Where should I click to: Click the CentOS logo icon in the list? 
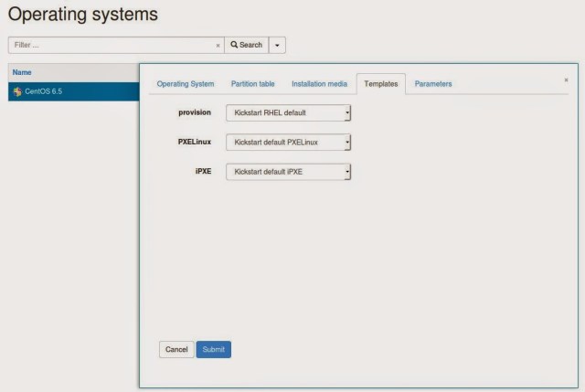coord(16,91)
